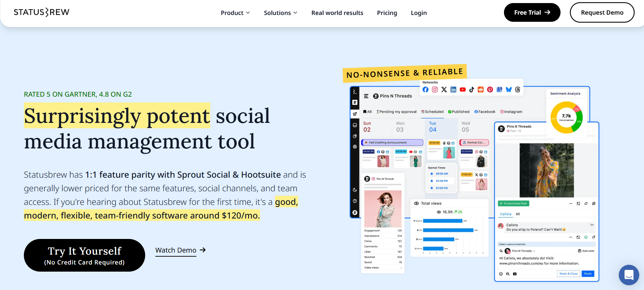Click the Login link

coord(419,13)
